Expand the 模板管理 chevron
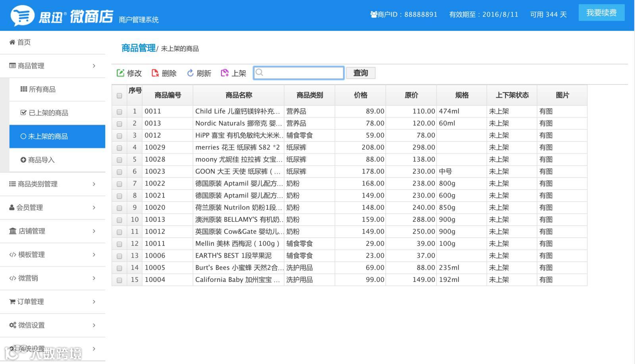The image size is (635, 364). tap(94, 255)
